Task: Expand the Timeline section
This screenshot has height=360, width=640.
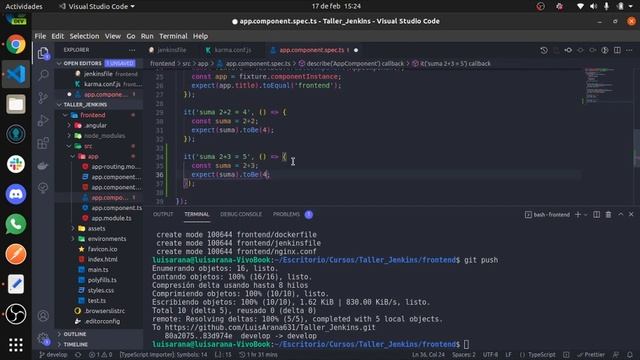Action: click(x=60, y=344)
